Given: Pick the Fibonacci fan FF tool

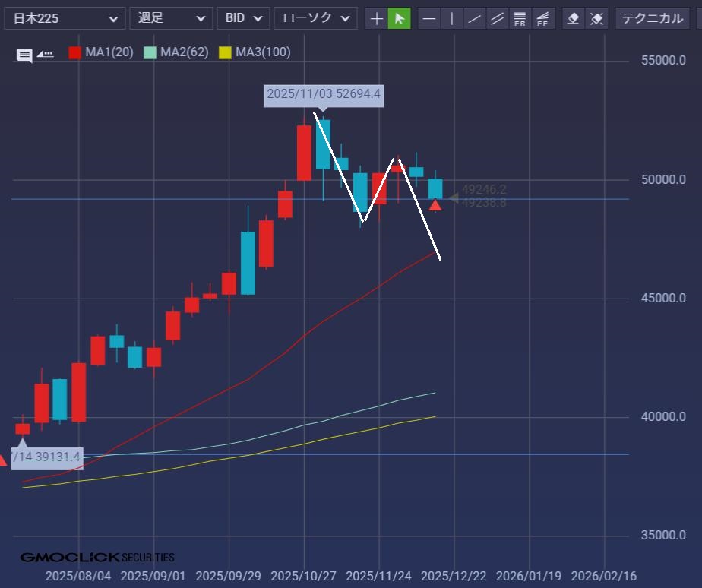Looking at the screenshot, I should coord(543,18).
